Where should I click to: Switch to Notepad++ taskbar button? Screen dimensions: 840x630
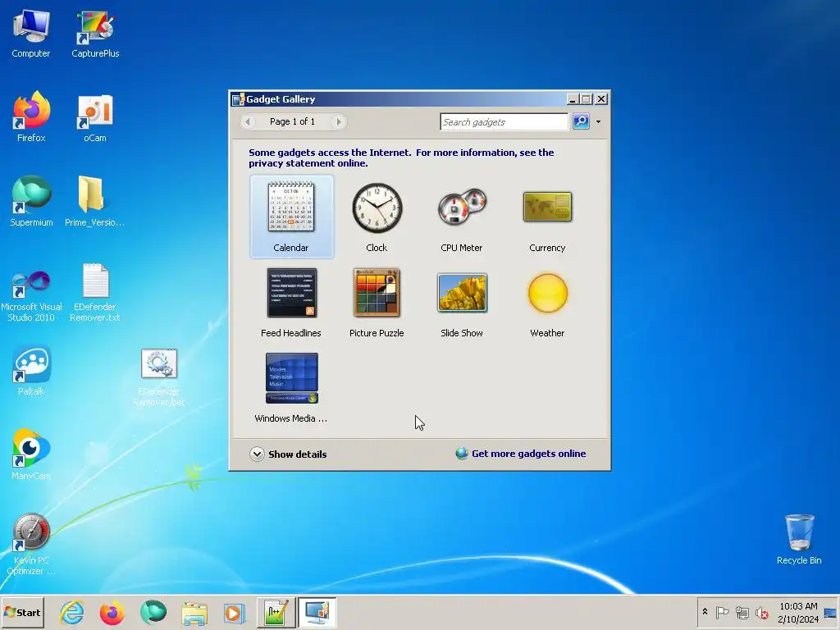tap(276, 612)
